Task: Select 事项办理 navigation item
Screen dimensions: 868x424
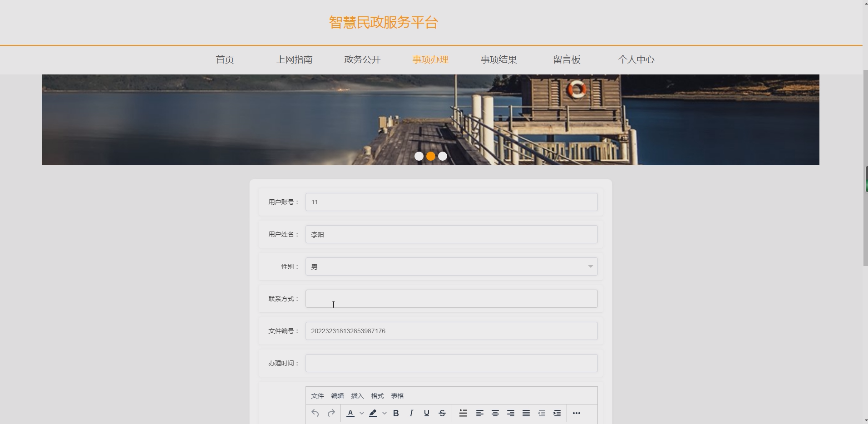Action: 430,59
